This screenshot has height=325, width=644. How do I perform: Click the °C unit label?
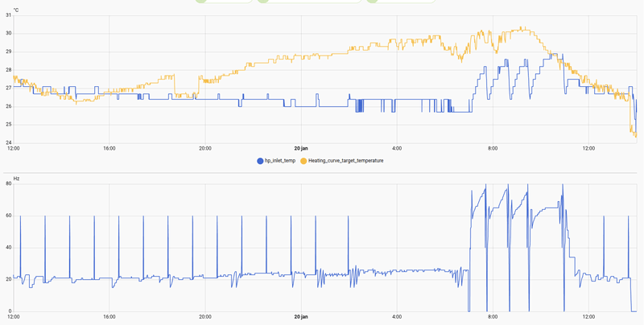[16, 10]
